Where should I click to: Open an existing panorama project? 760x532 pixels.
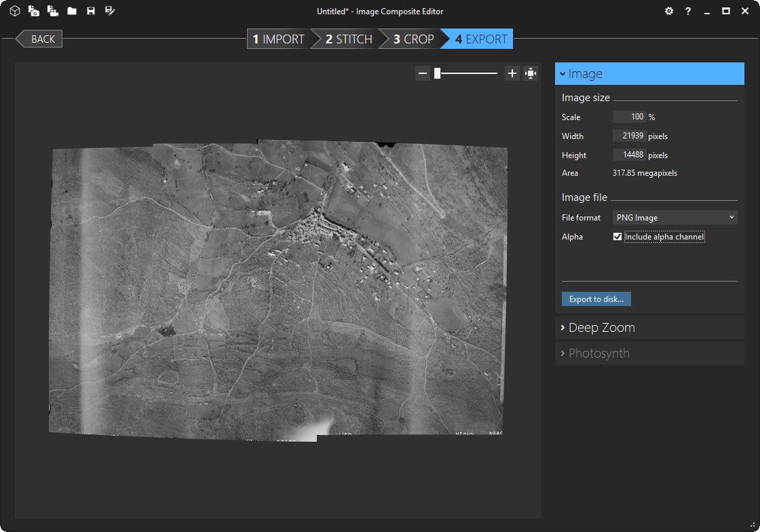(x=72, y=12)
